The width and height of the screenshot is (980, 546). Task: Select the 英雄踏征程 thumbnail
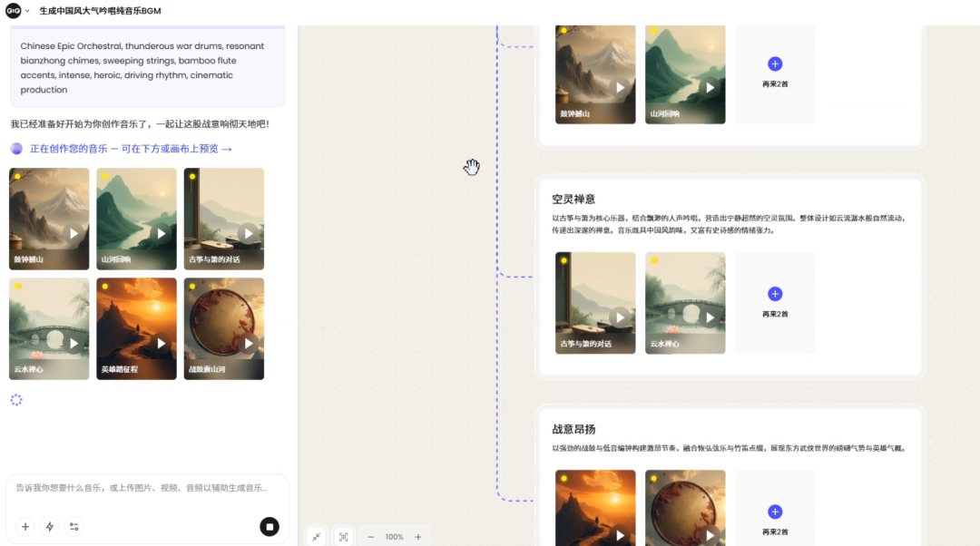coord(136,328)
